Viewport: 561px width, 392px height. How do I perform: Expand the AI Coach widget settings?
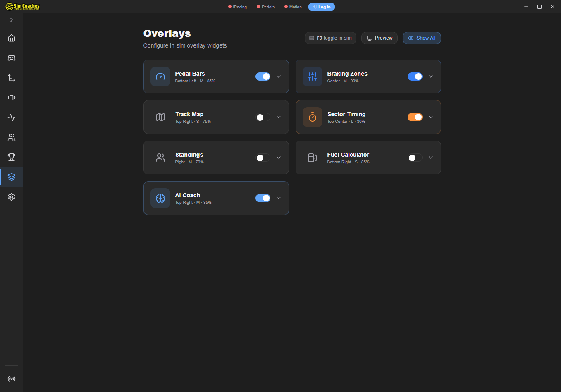[x=279, y=198]
